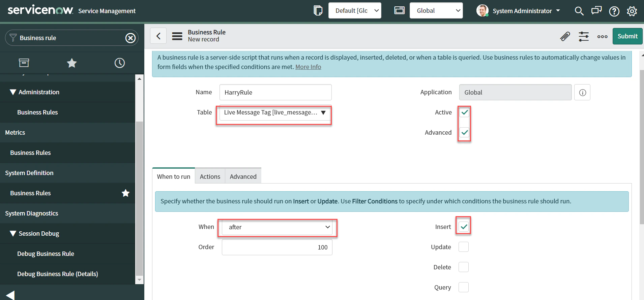Open the update set Default dropdown

click(x=355, y=10)
